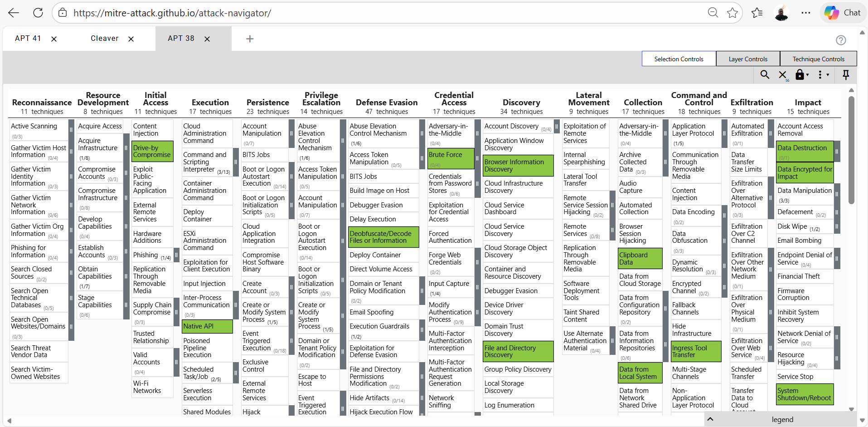Add a new layer tab

tap(250, 39)
